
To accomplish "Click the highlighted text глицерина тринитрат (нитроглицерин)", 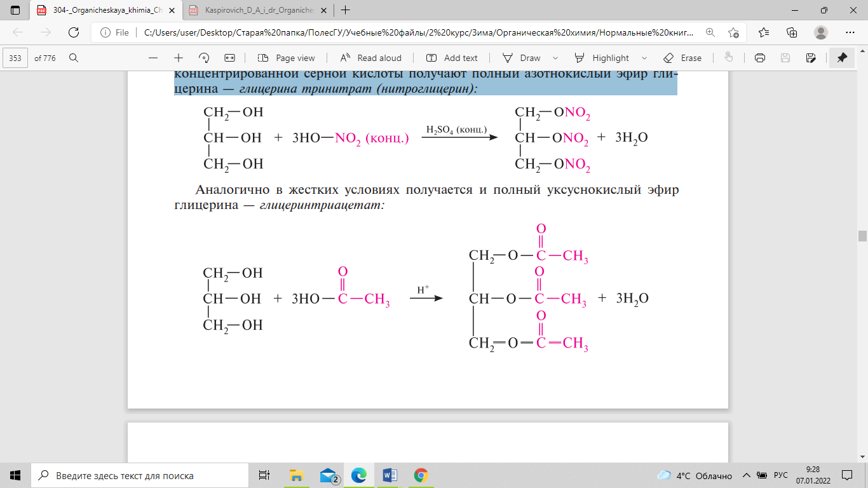I will 358,89.
